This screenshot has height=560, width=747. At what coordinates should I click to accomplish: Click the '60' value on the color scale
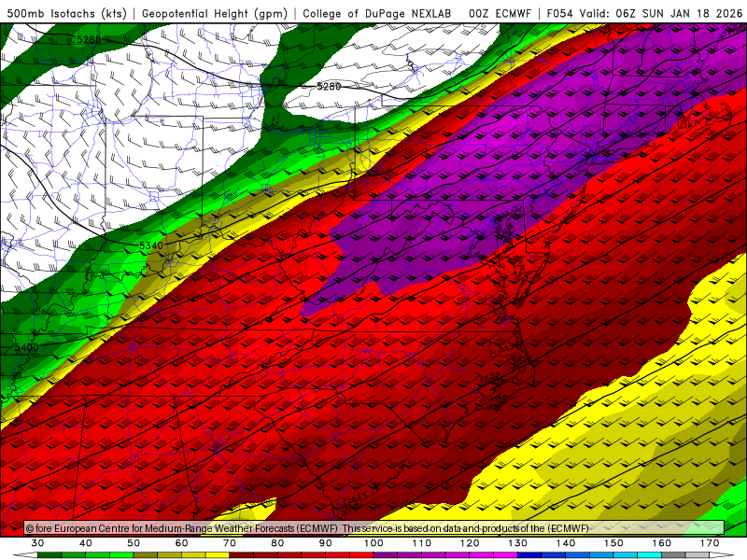181,543
